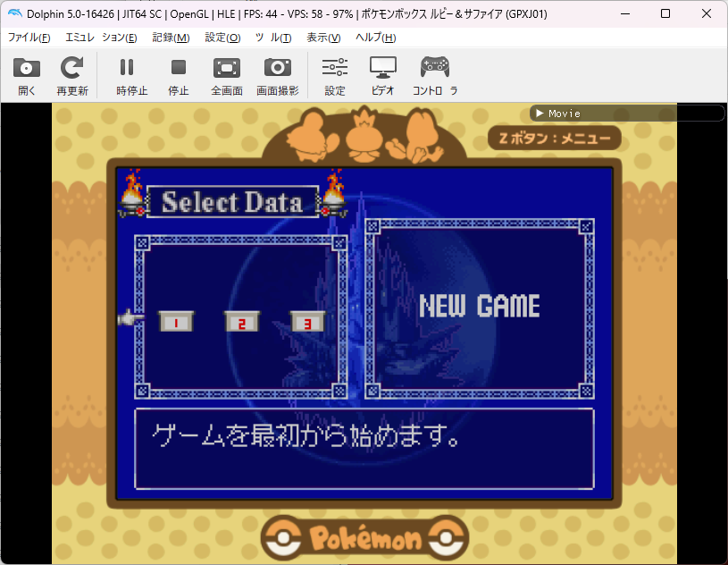Click the ゲームを最初から始めます message text
The width and height of the screenshot is (728, 565).
[306, 435]
